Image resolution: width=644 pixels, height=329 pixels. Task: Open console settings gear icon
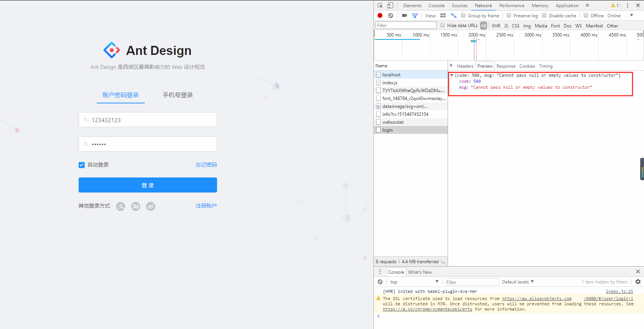click(x=638, y=282)
